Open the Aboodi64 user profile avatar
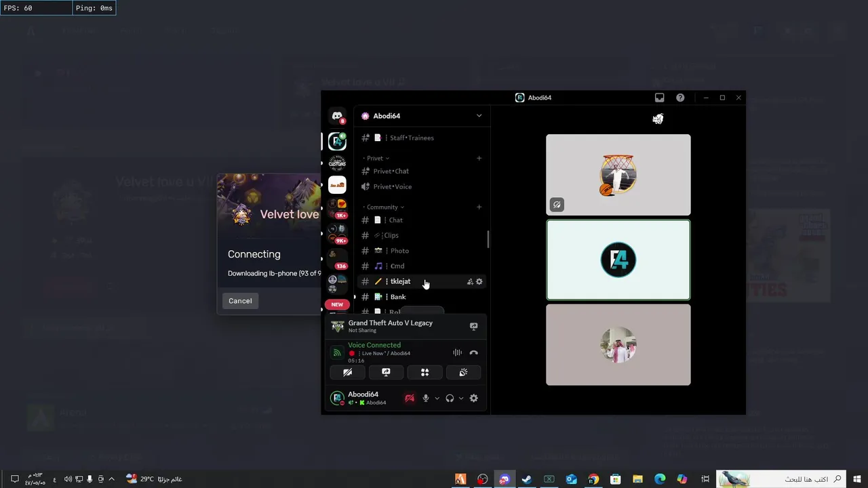 coord(337,399)
